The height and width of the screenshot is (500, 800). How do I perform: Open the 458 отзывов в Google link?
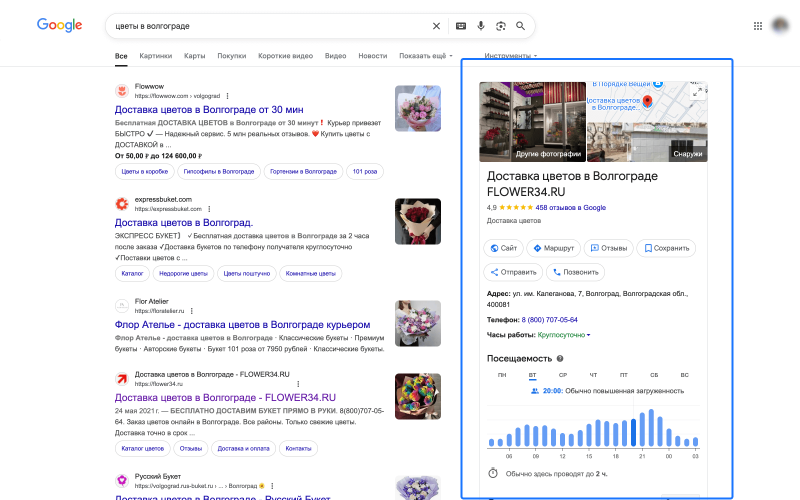coord(571,208)
